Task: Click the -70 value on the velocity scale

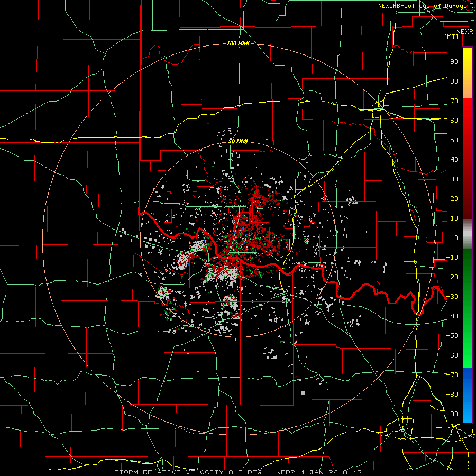Action: click(452, 375)
